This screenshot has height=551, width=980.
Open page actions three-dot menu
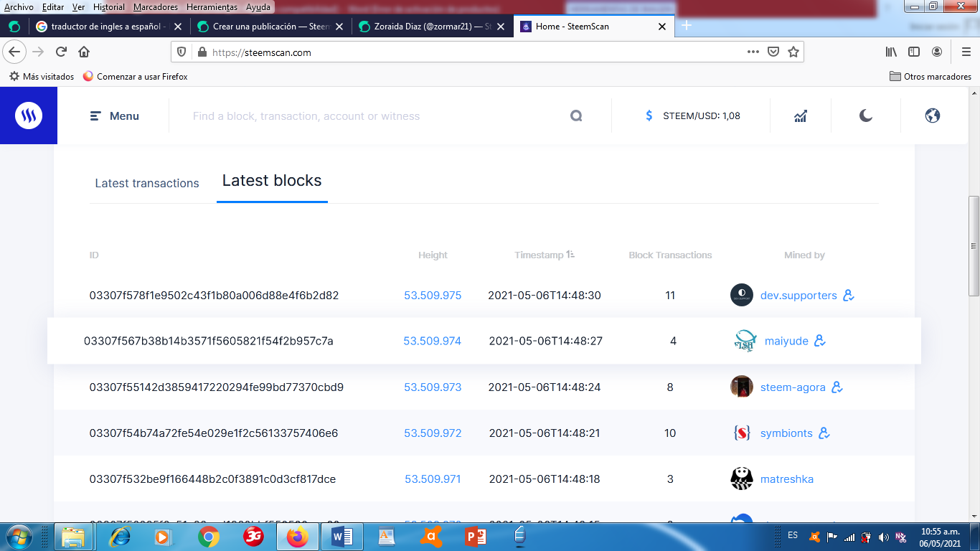click(x=753, y=52)
